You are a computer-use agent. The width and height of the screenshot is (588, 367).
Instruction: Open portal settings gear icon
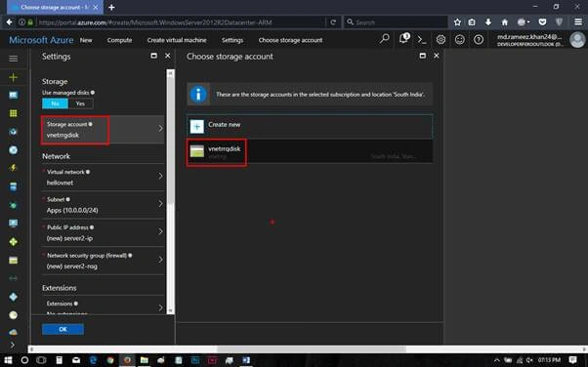441,39
